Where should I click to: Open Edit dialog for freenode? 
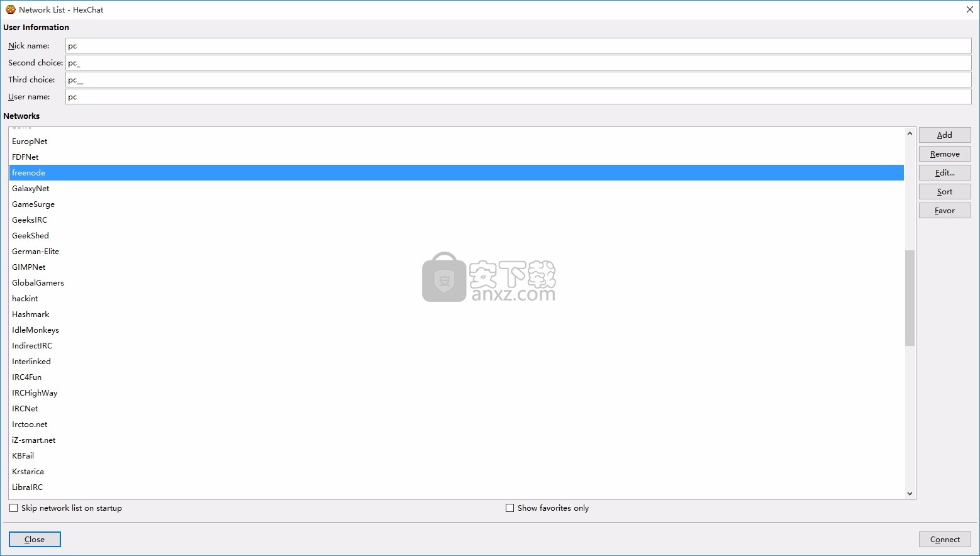945,172
